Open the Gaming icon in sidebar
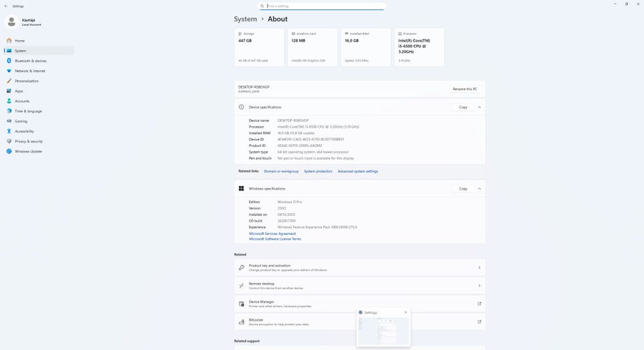This screenshot has width=644, height=350. (9, 121)
